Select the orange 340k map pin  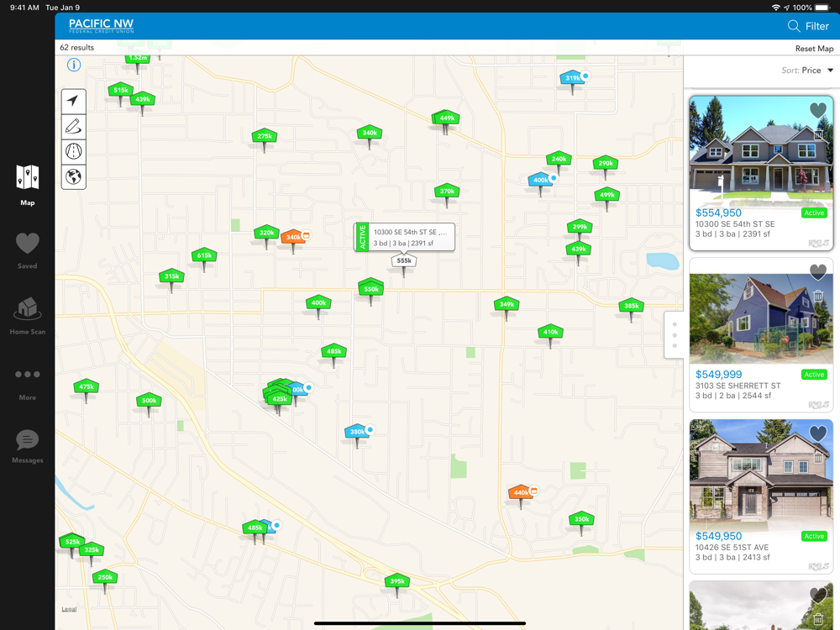point(292,237)
